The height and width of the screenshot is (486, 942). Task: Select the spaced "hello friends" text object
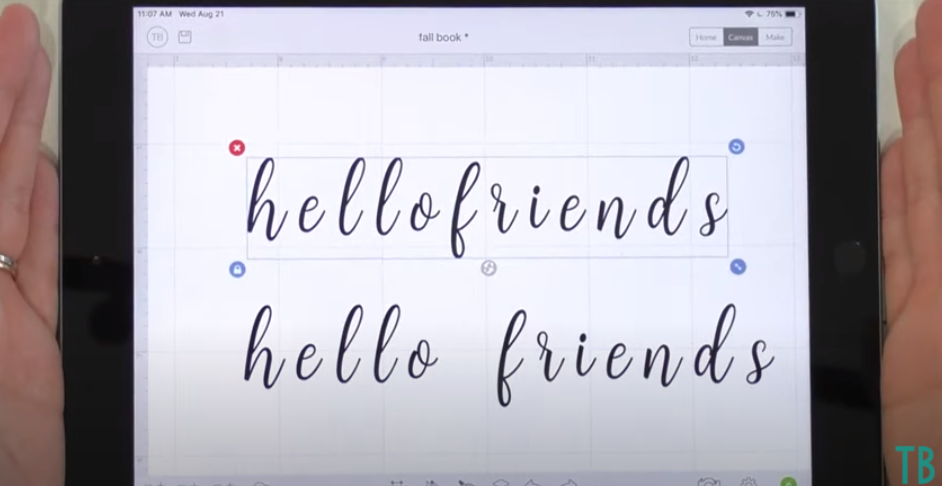point(508,354)
